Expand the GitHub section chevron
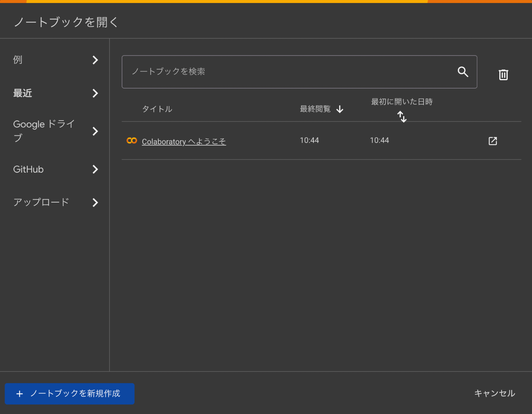532x414 pixels. tap(95, 169)
